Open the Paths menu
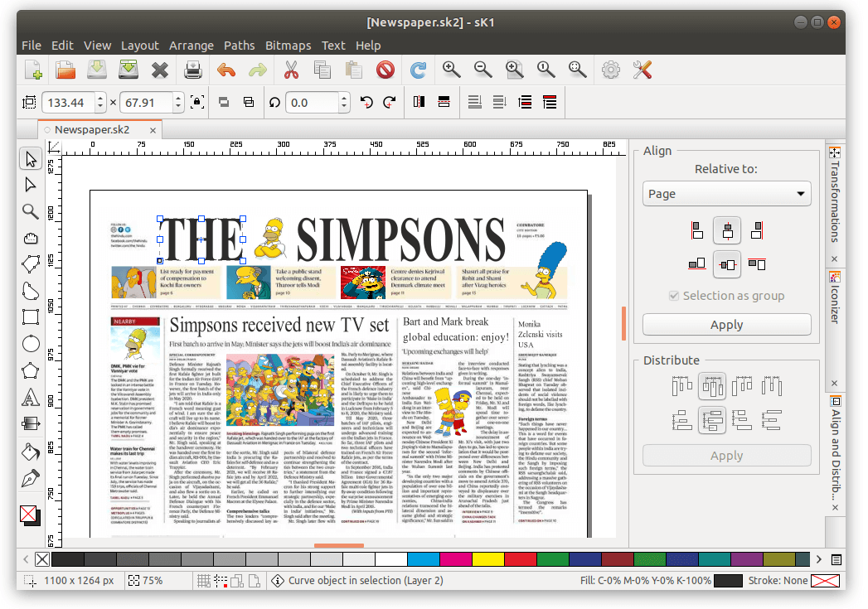 click(x=239, y=46)
